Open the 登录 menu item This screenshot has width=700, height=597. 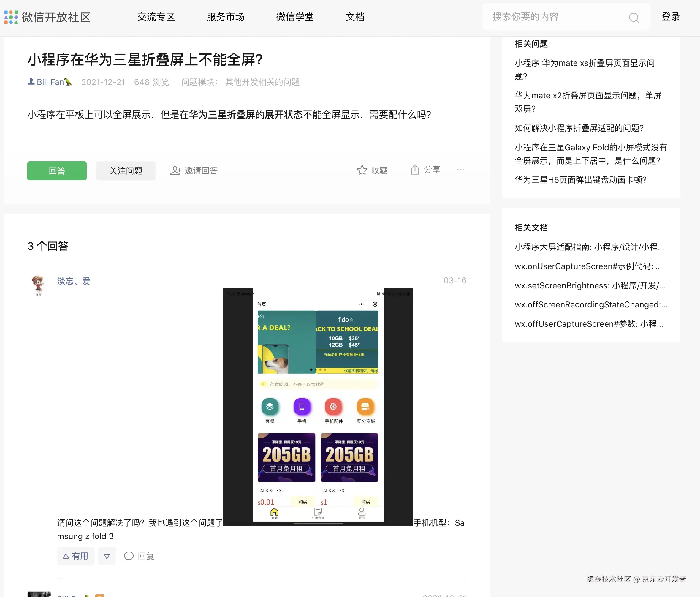pos(670,17)
